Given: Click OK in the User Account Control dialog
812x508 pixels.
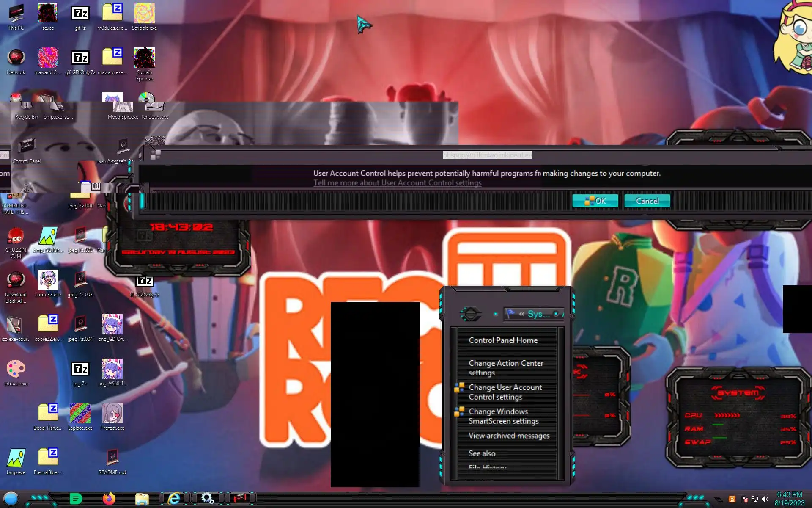Looking at the screenshot, I should click(595, 201).
